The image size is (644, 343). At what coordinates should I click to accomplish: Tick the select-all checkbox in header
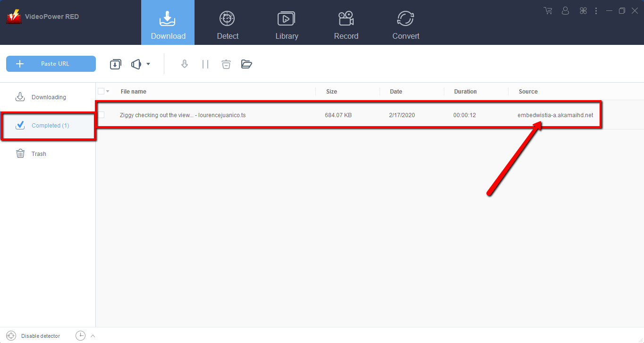(x=101, y=91)
